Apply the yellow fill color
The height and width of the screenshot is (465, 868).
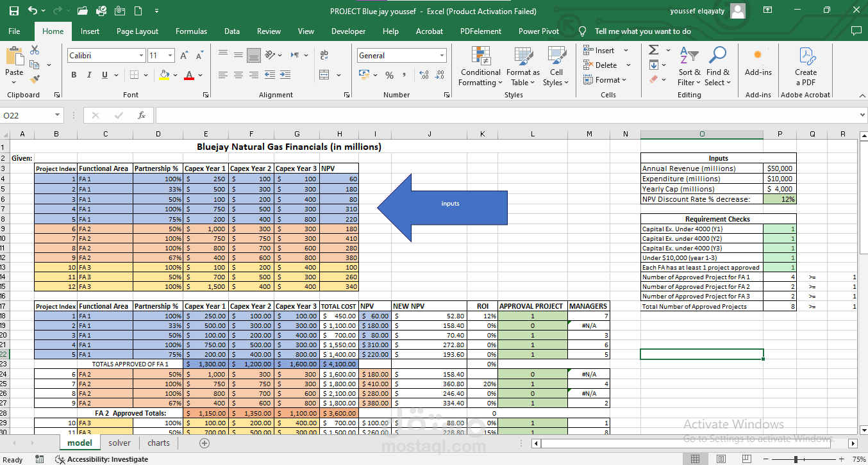164,75
